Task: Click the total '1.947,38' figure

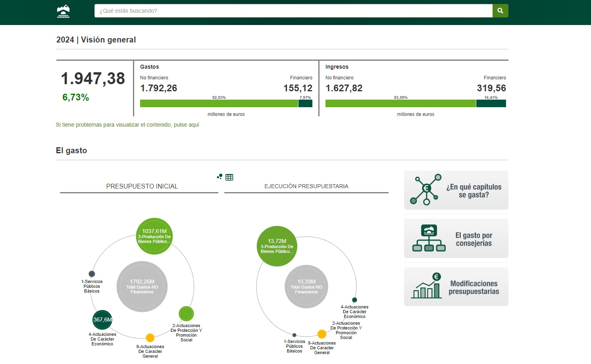Action: pos(93,79)
